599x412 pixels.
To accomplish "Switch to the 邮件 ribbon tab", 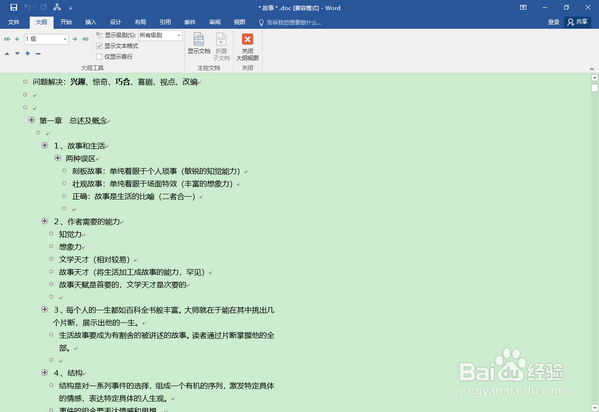I will [190, 22].
